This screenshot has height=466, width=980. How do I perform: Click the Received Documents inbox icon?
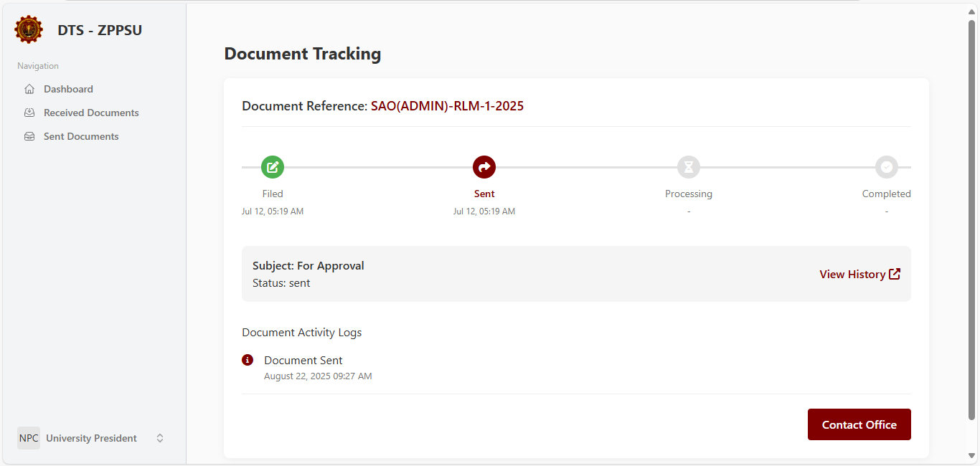[29, 112]
